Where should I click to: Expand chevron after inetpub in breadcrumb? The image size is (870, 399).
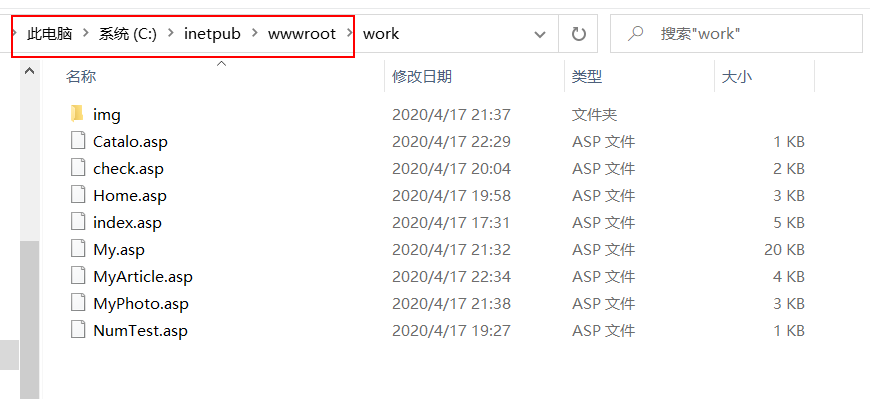coord(254,33)
